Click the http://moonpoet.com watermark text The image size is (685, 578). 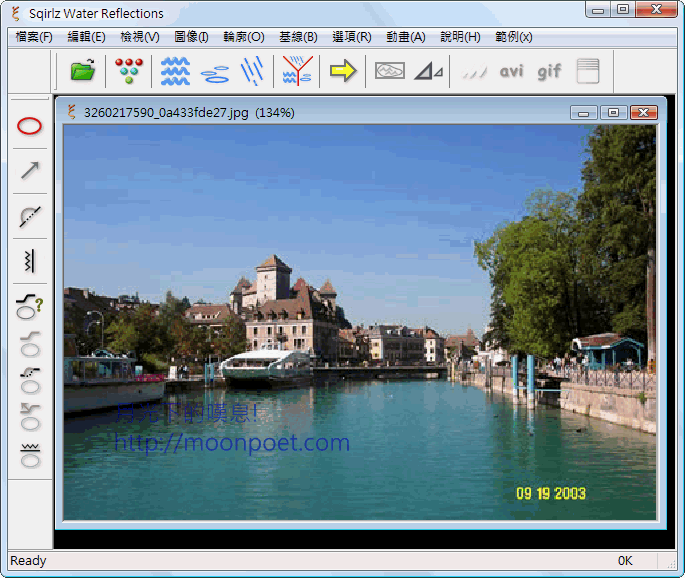(x=232, y=442)
